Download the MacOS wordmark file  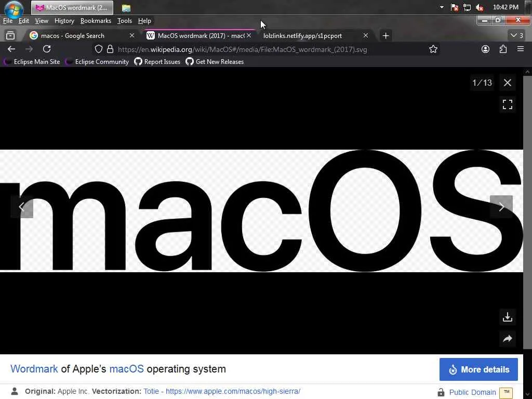[507, 317]
